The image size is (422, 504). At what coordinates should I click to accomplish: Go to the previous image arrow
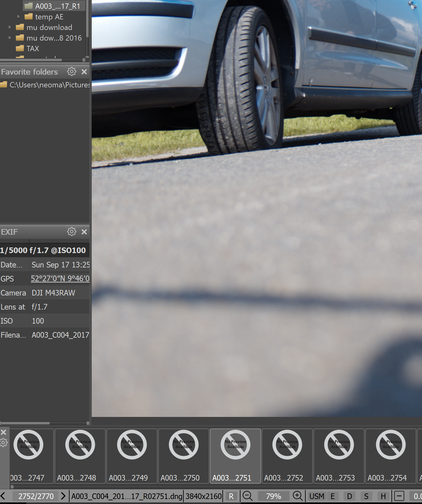pyautogui.click(x=3, y=496)
